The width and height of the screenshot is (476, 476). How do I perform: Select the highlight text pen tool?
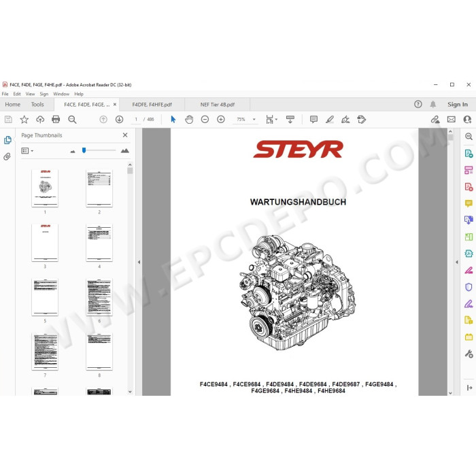coord(330,120)
